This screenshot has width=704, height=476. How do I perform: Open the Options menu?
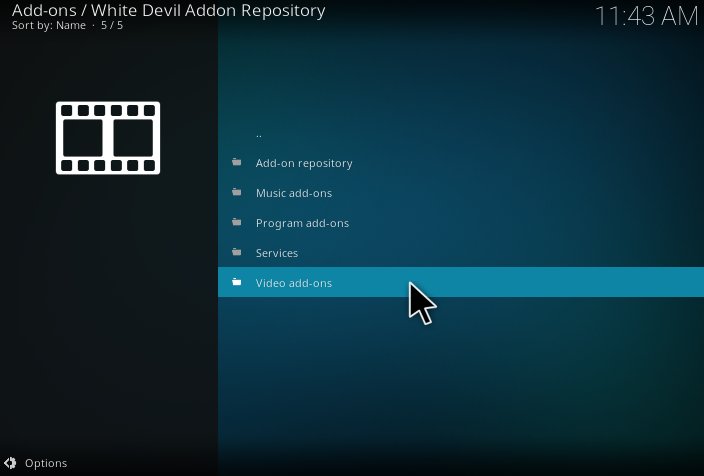click(x=35, y=463)
